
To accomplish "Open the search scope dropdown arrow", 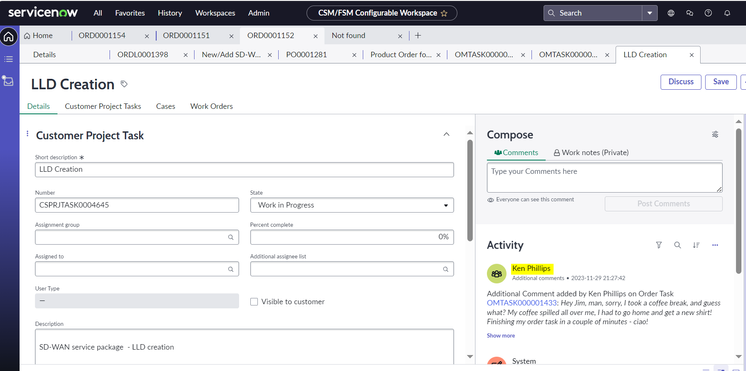I will pos(650,13).
